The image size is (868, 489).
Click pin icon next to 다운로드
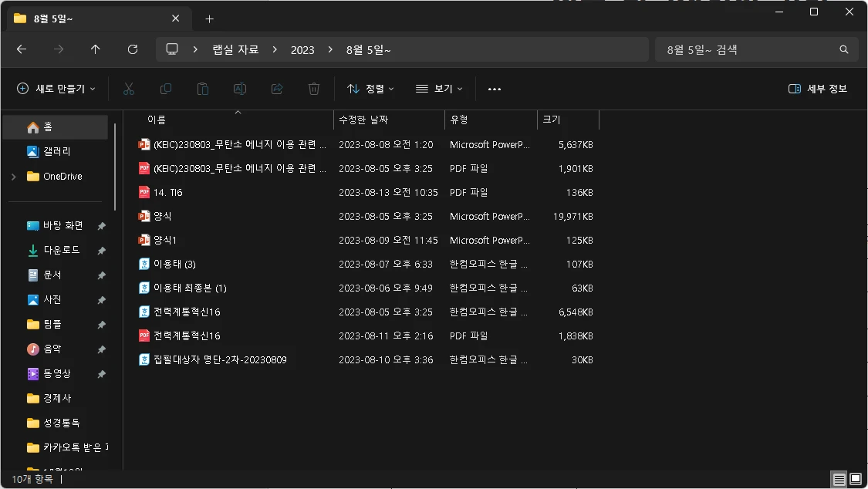point(101,251)
